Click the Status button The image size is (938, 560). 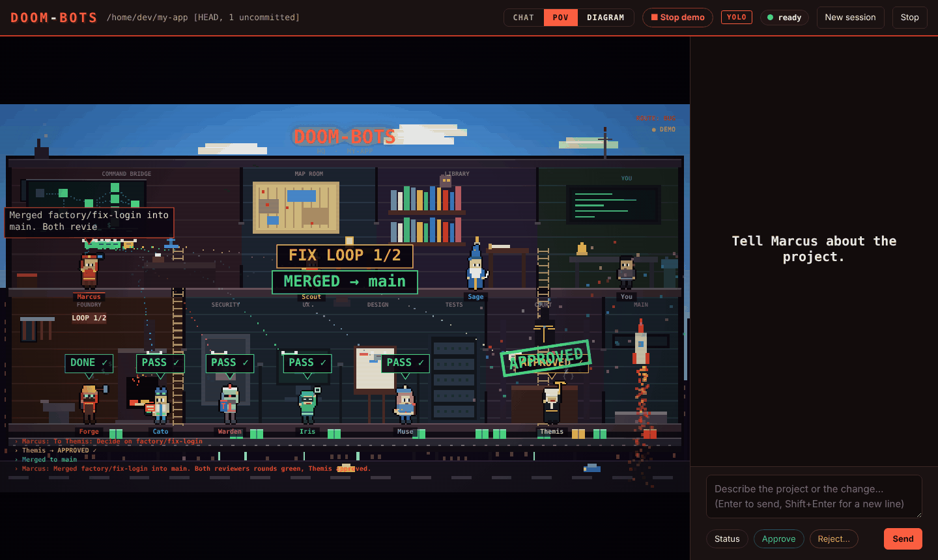727,539
